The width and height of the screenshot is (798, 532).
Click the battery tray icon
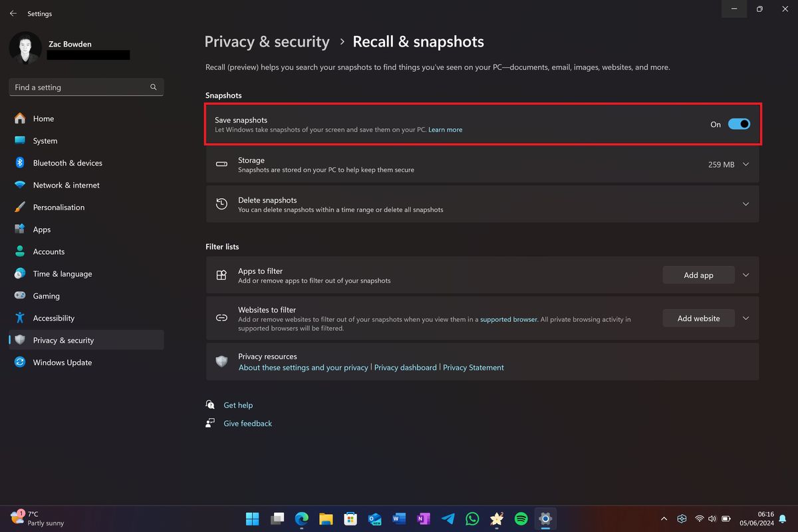point(726,519)
